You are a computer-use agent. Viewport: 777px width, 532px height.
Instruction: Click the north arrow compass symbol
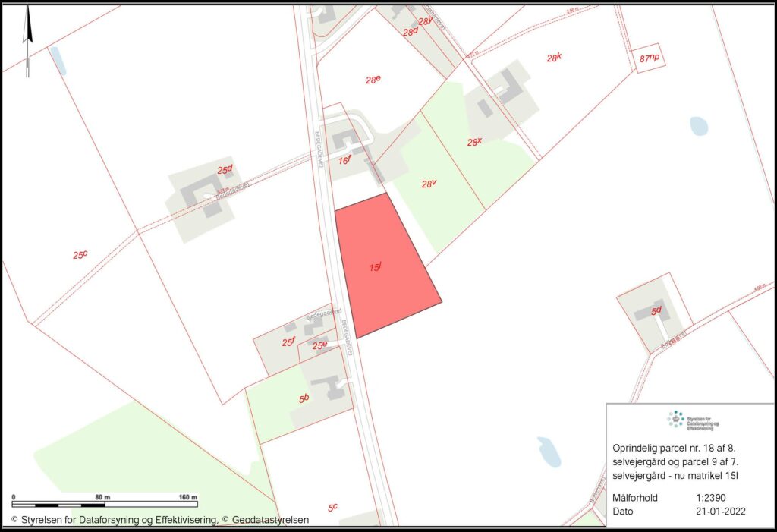(x=28, y=42)
